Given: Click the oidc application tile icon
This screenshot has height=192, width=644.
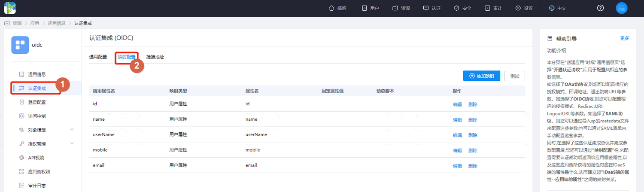Looking at the screenshot, I should coord(20,45).
